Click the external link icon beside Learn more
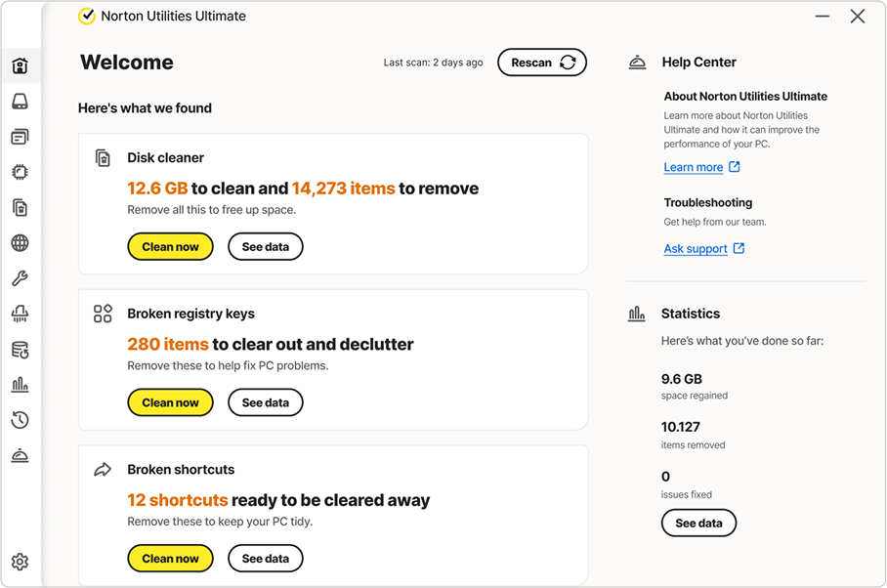 point(735,167)
